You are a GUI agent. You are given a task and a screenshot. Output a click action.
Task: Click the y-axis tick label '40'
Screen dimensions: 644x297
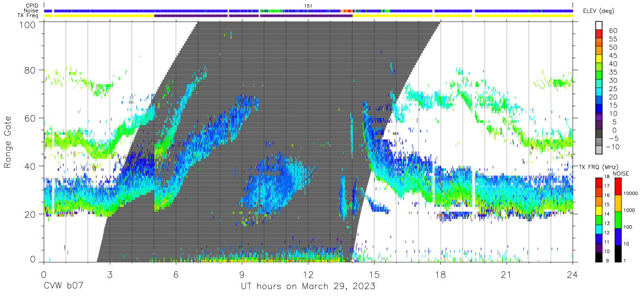[30, 166]
